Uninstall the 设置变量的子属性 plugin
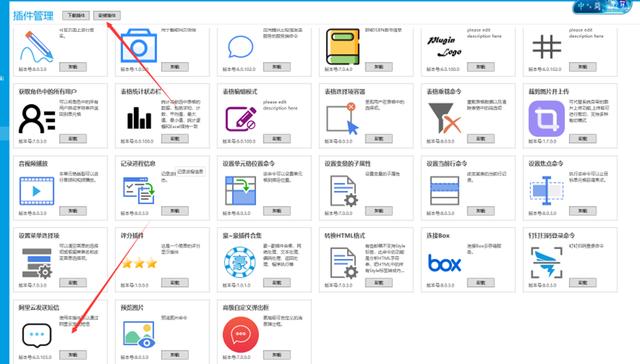This screenshot has width=640, height=364. pos(379,211)
